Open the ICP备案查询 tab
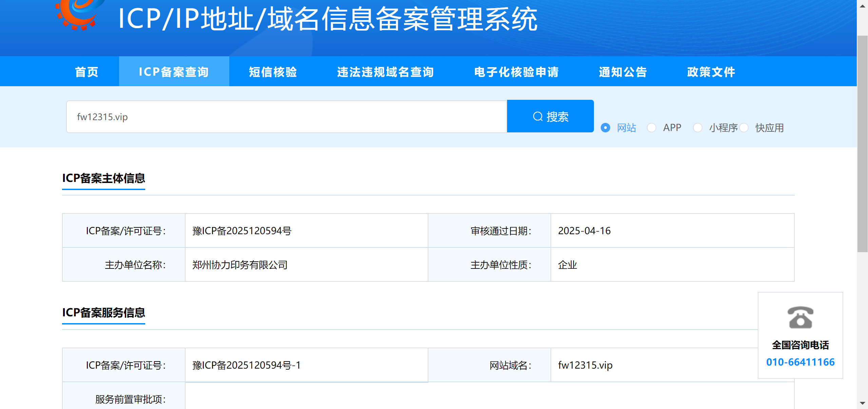Viewport: 868px width, 409px height. coord(174,72)
